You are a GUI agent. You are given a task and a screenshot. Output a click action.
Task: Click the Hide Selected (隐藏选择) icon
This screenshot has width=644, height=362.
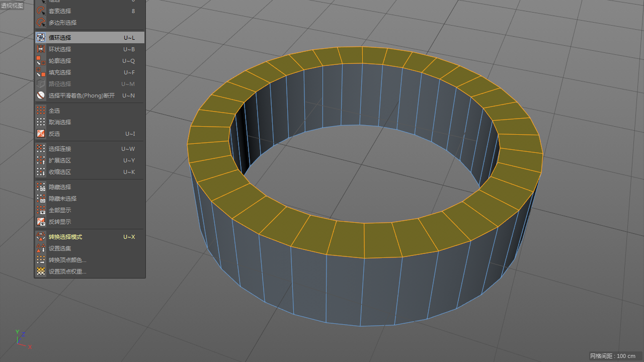[41, 187]
